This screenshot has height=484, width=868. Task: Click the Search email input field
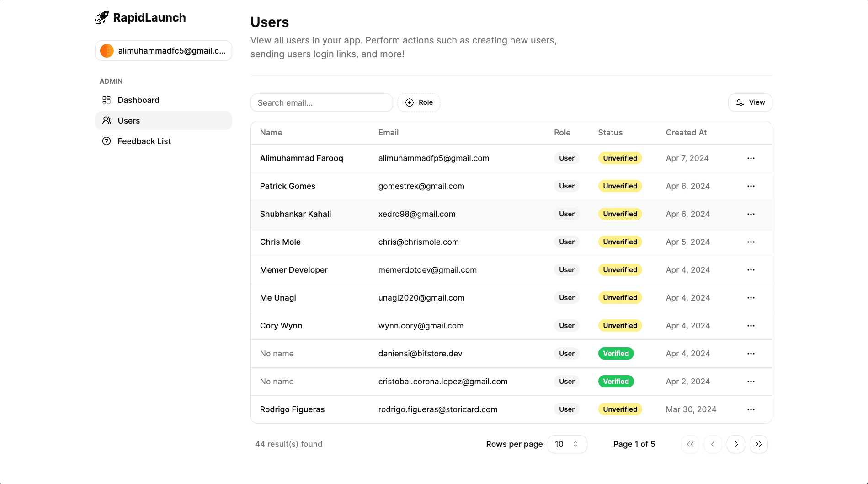[321, 102]
